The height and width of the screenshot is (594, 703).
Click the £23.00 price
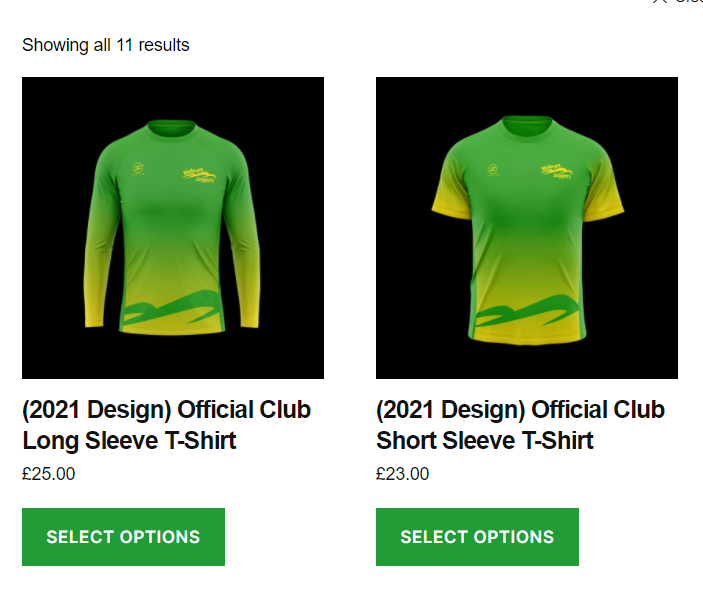(x=403, y=474)
